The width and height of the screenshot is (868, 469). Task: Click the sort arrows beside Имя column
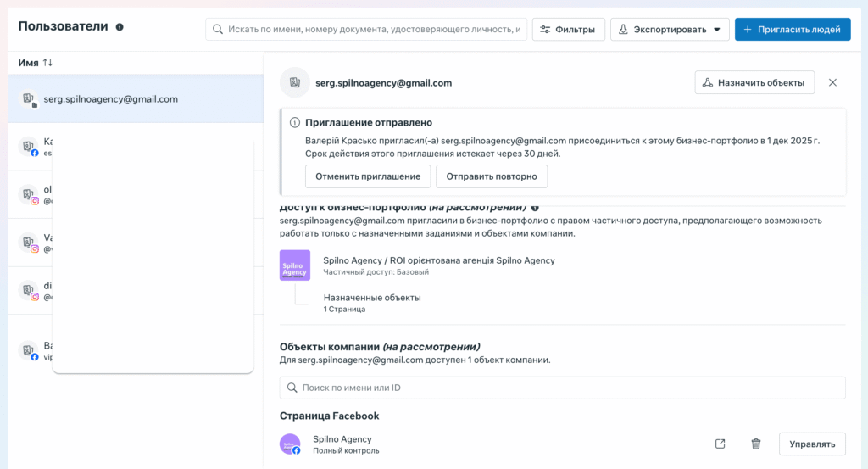[x=47, y=63]
